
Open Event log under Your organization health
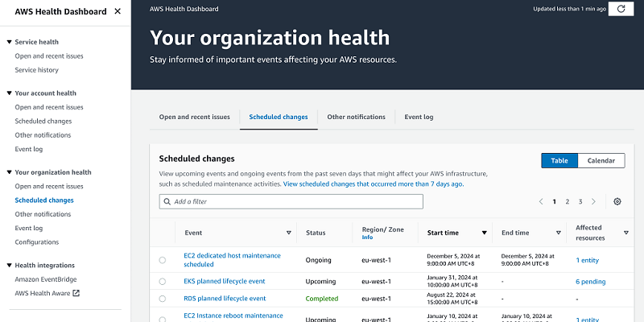point(29,228)
